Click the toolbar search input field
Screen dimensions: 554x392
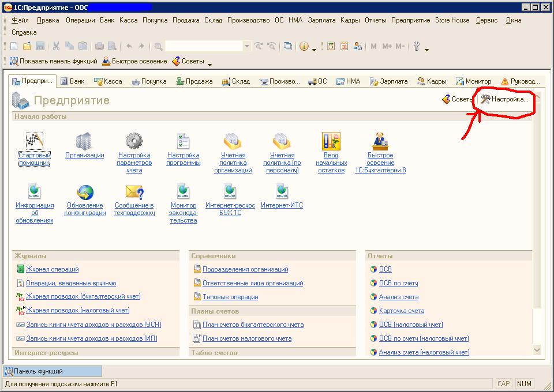tap(204, 46)
